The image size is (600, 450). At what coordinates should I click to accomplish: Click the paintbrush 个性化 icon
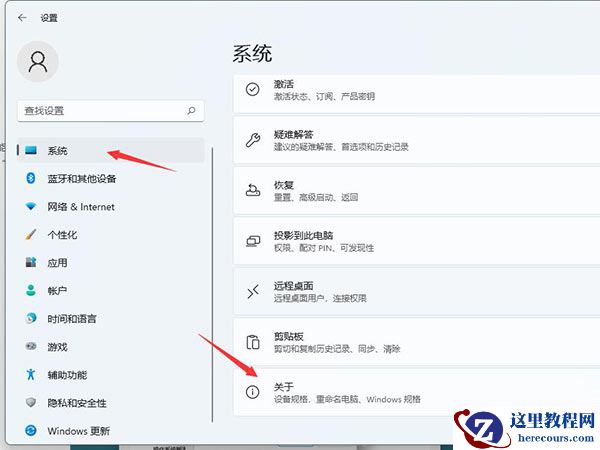pos(31,234)
